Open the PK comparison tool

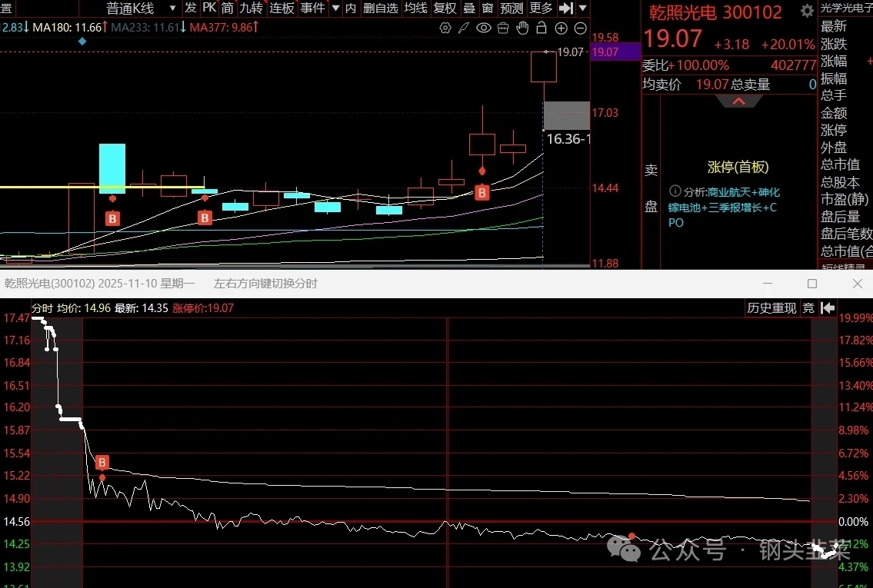tap(209, 8)
